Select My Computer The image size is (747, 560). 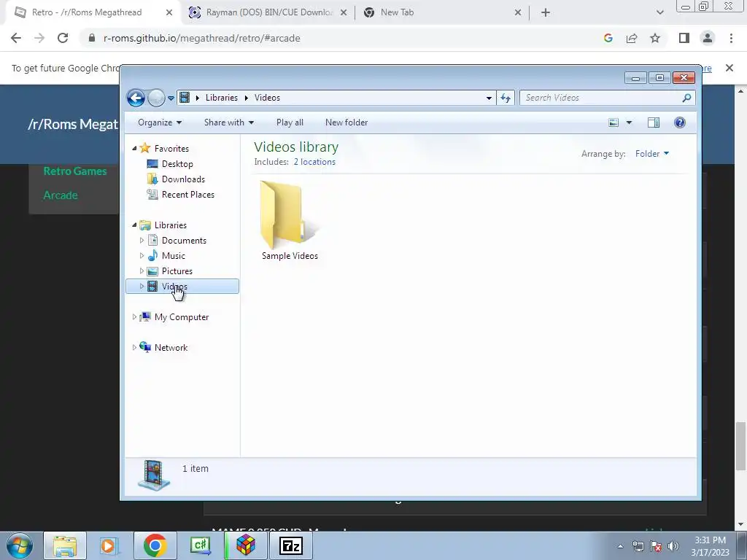[182, 317]
